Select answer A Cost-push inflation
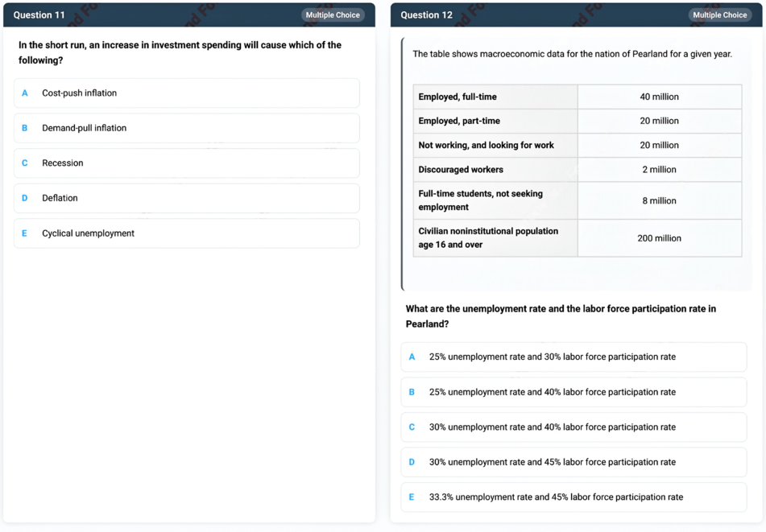Image resolution: width=766 pixels, height=532 pixels. 187,93
